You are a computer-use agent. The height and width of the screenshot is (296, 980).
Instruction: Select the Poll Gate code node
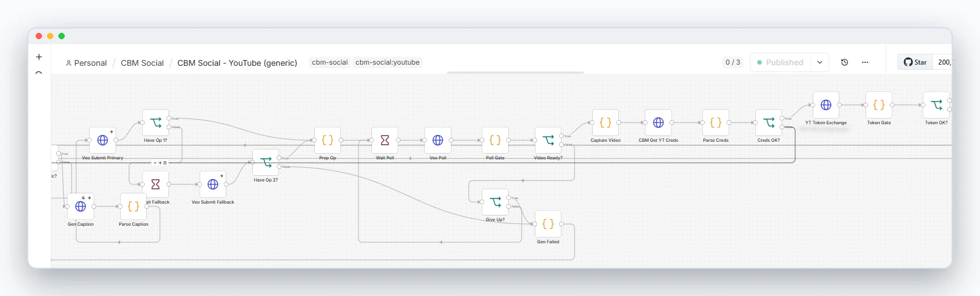coord(495,140)
